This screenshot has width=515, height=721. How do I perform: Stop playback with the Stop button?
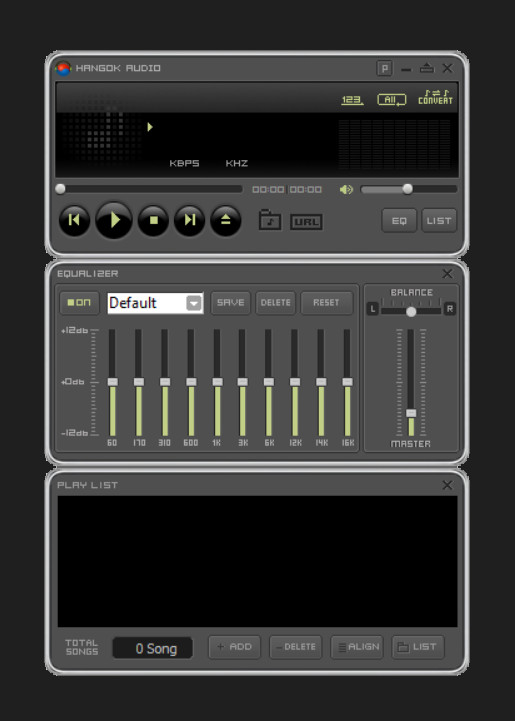click(x=153, y=220)
